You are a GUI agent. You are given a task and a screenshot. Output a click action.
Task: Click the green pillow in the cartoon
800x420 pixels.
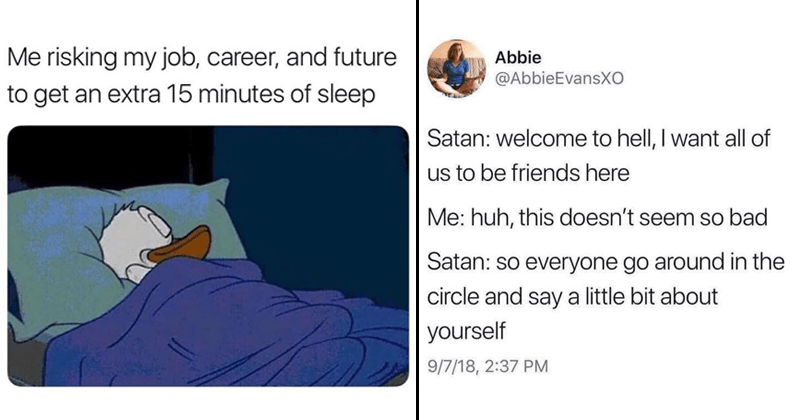(x=80, y=230)
